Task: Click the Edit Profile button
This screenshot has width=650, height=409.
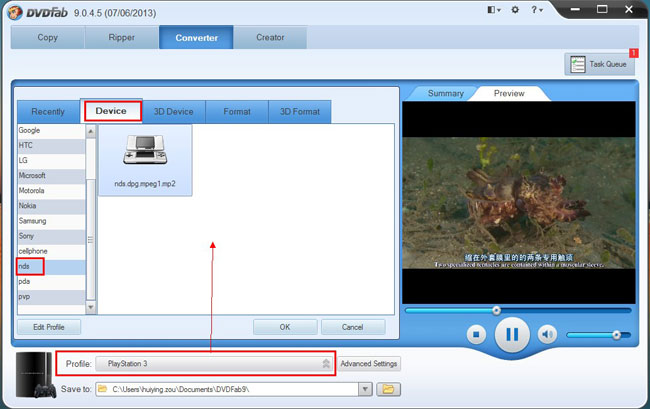Action: 48,327
